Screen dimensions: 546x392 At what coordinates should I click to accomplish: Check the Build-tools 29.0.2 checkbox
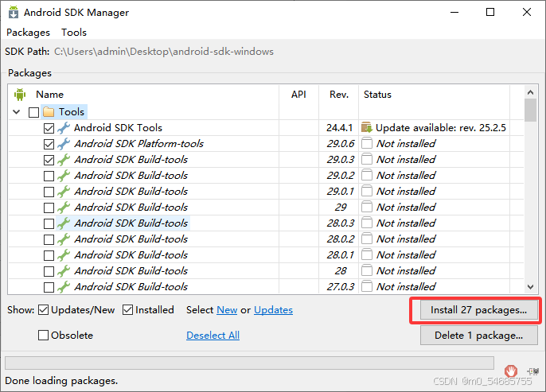click(49, 176)
